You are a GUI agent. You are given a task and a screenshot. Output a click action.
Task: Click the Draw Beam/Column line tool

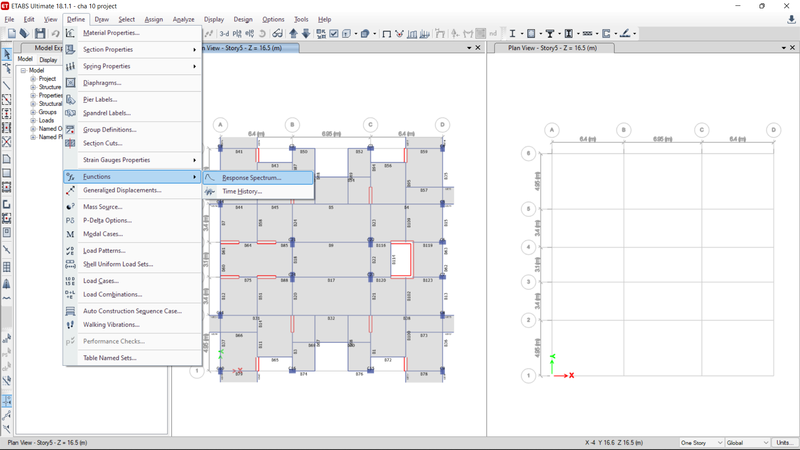pos(7,85)
